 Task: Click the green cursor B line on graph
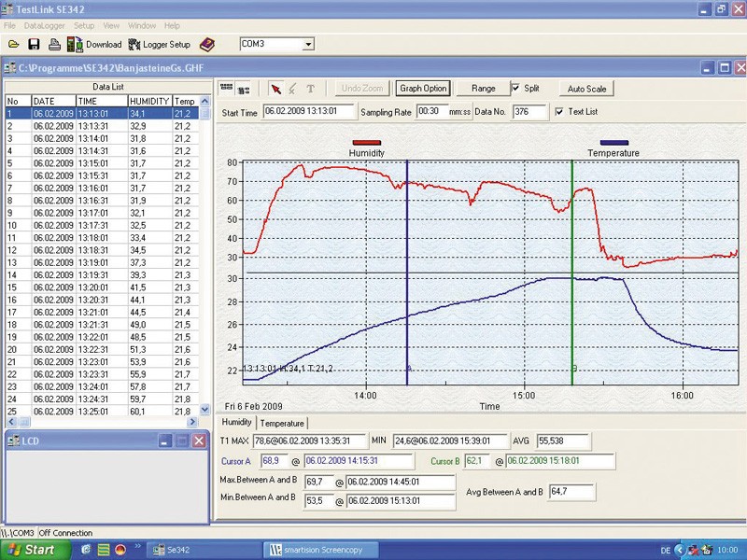(571, 273)
